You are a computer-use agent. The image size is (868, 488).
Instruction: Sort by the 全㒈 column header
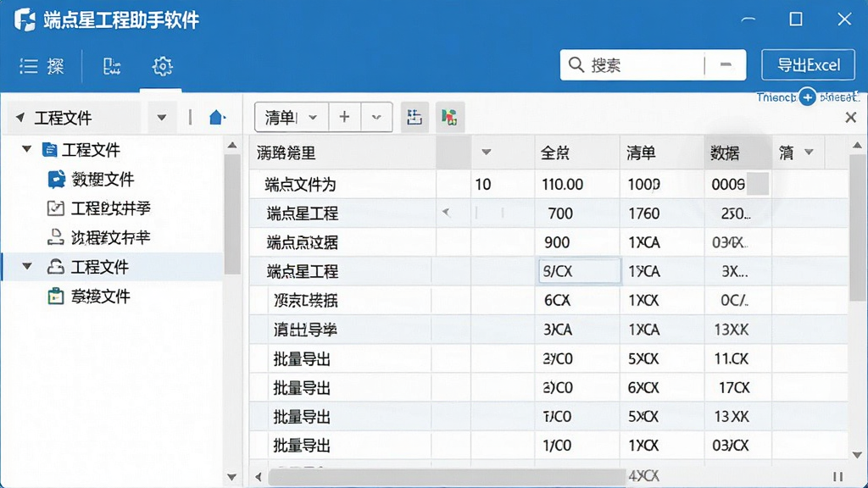click(x=576, y=152)
